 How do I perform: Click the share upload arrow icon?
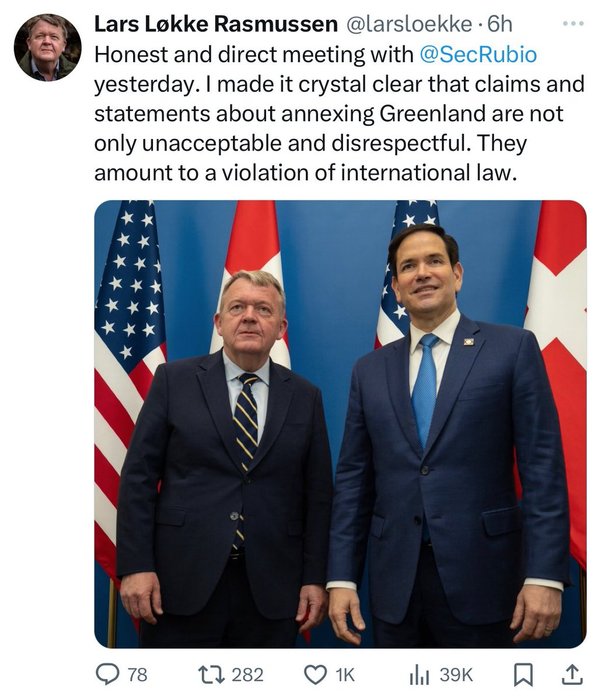pyautogui.click(x=573, y=675)
